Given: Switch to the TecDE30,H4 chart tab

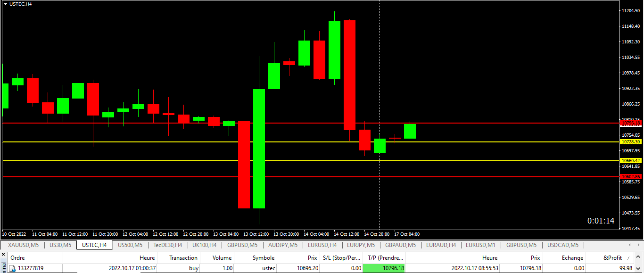Looking at the screenshot, I should click(167, 245).
